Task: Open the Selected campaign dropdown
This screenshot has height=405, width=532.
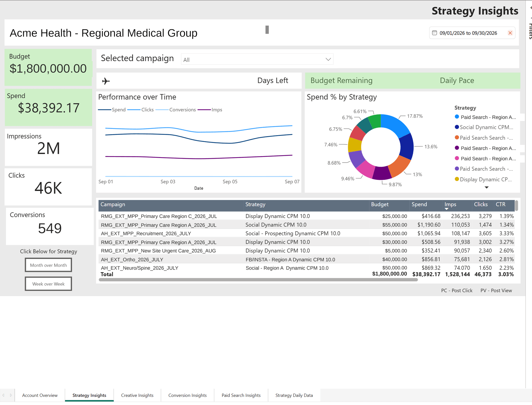Action: tap(257, 59)
